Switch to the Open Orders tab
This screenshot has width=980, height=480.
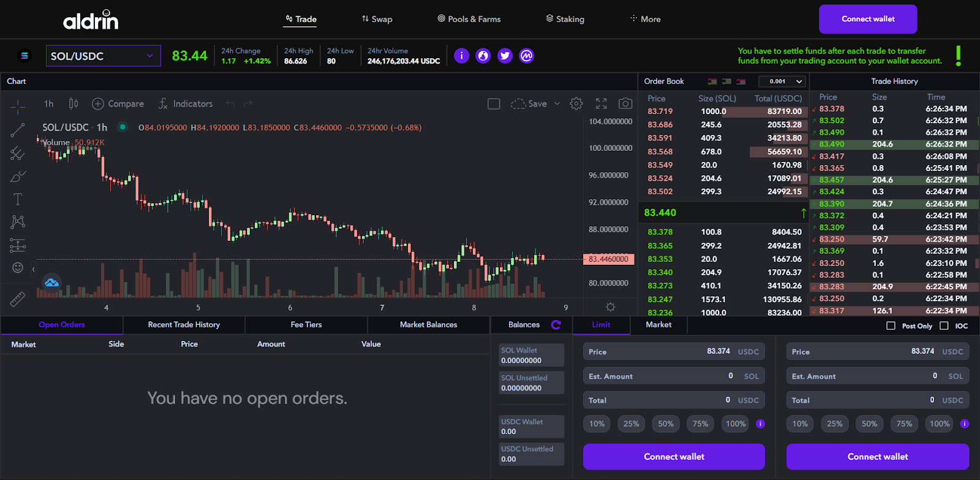62,325
